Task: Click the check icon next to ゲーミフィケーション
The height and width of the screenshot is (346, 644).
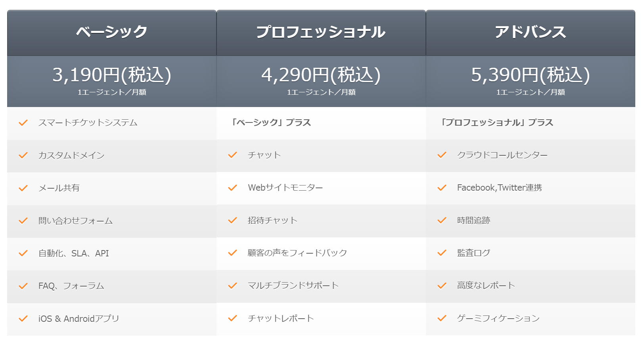Action: [x=442, y=318]
